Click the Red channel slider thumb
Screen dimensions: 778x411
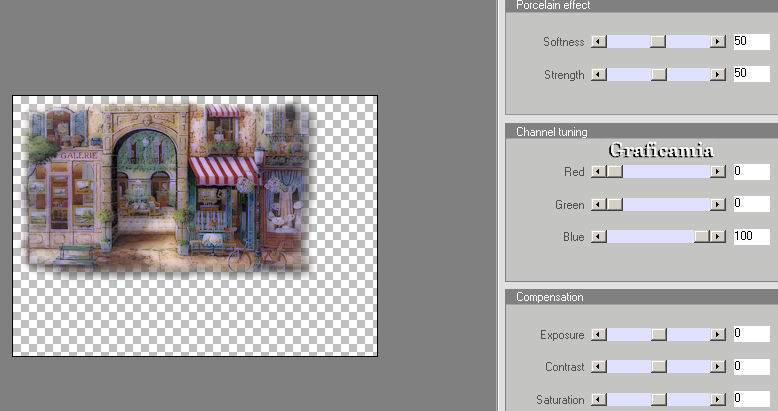615,172
